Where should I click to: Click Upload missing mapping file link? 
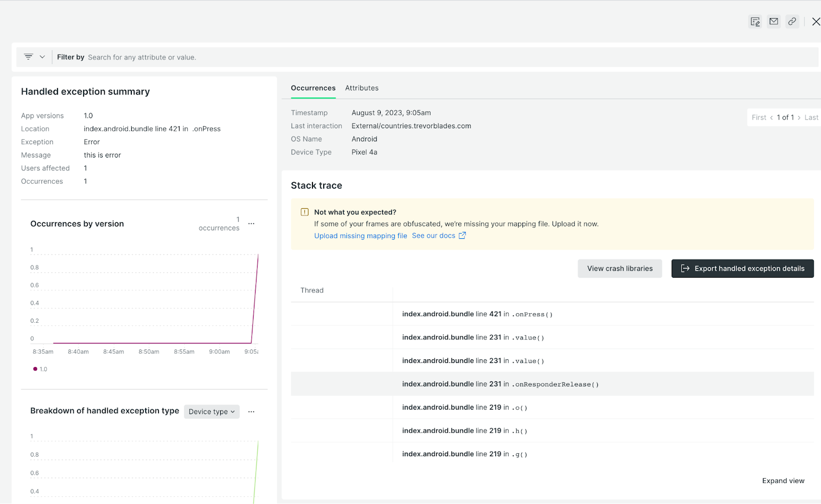tap(361, 236)
